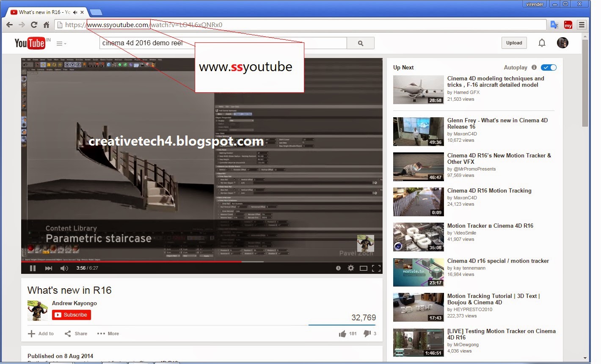Image resolution: width=601 pixels, height=364 pixels.
Task: Open the YouTube guide menu icon
Action: pos(61,43)
